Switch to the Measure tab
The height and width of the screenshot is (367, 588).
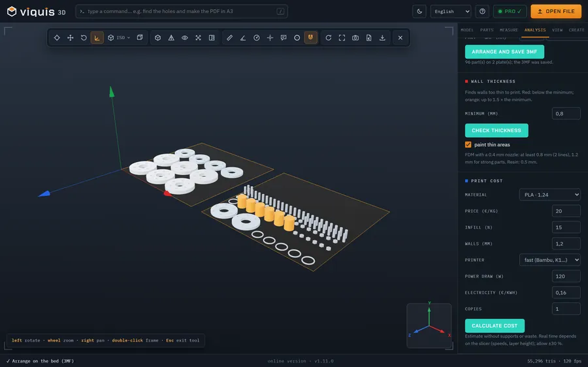coord(508,30)
